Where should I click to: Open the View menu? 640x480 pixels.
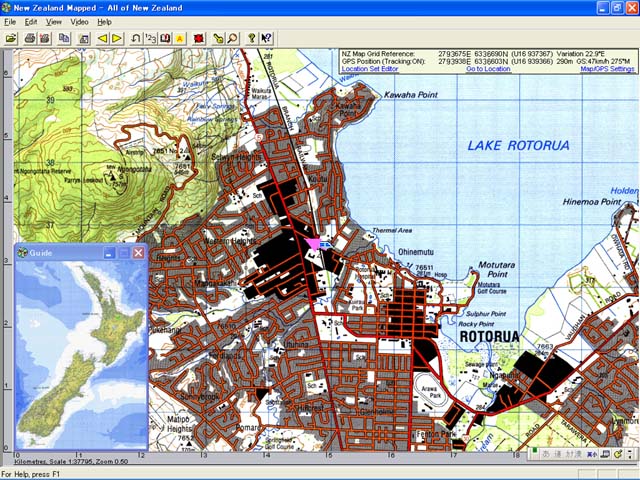pos(53,22)
